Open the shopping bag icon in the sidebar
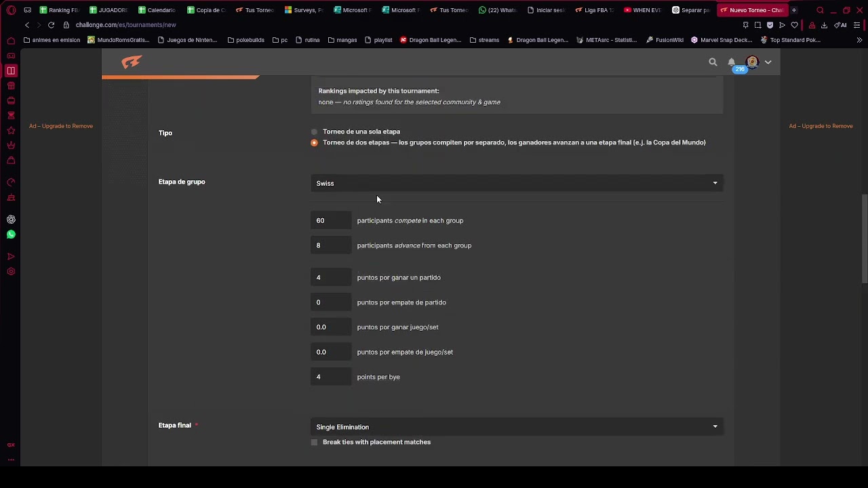868x488 pixels. (11, 161)
